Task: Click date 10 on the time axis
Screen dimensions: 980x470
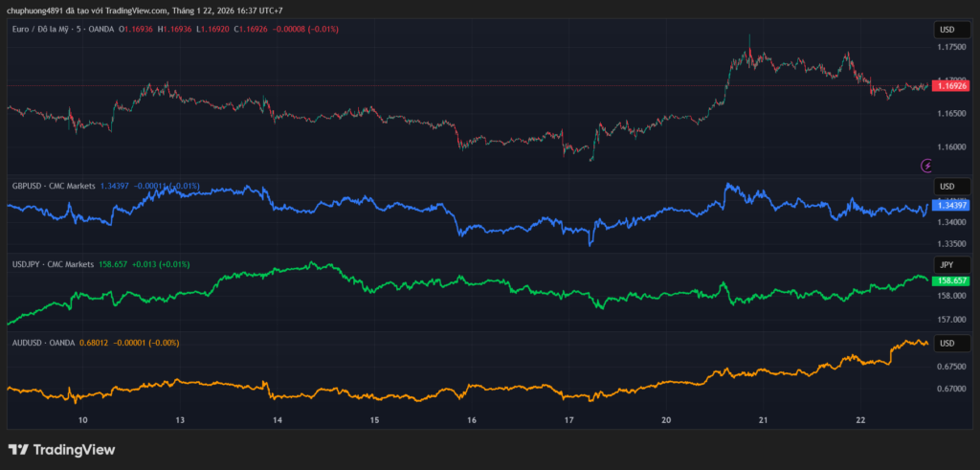Action: tap(82, 420)
